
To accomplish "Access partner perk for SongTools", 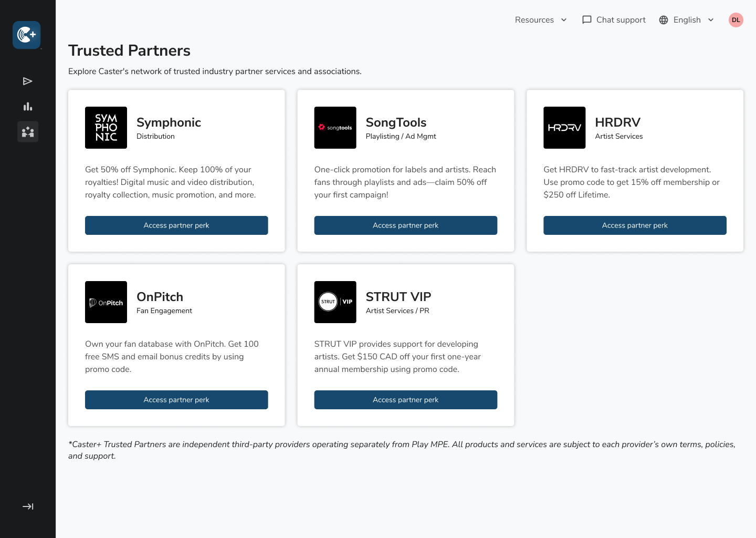I will point(406,225).
